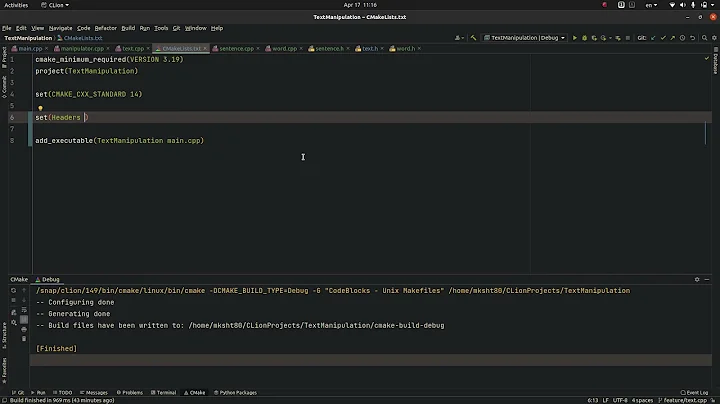Viewport: 720px width, 404px height.
Task: Toggle the Project tool window sidebar
Action: click(x=4, y=57)
